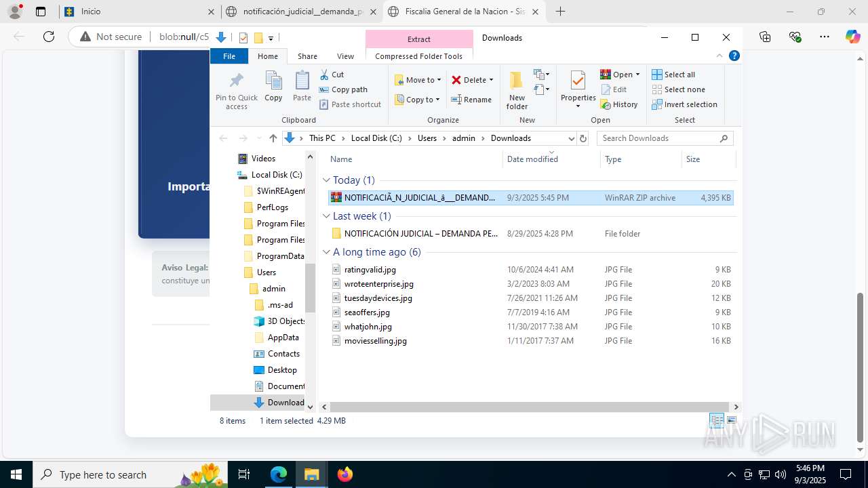868x488 pixels.
Task: Select the Compressed Folder Tools tab
Action: coord(418,56)
